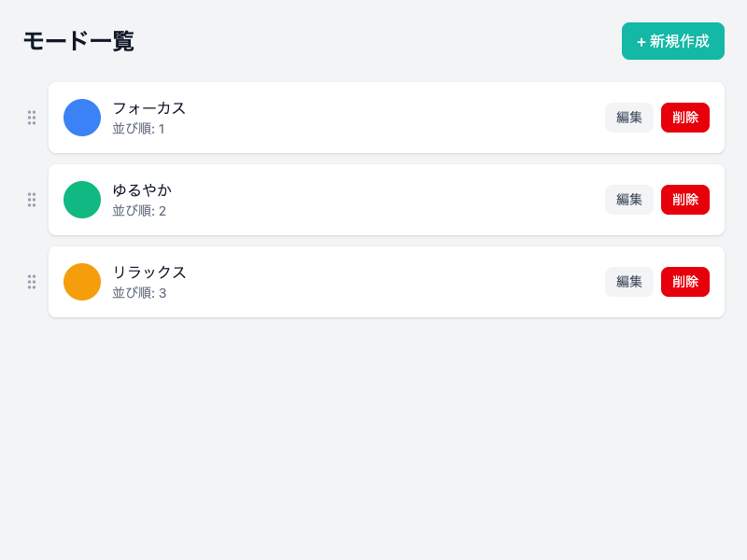Click the drag handle next to フォーカス
This screenshot has width=747, height=560.
tap(32, 118)
